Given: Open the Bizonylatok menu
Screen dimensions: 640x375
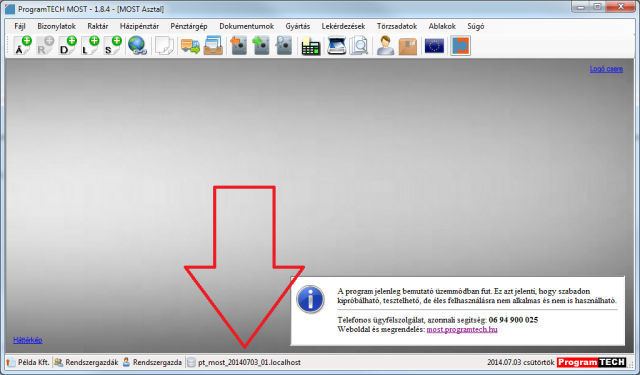Looking at the screenshot, I should [x=56, y=26].
